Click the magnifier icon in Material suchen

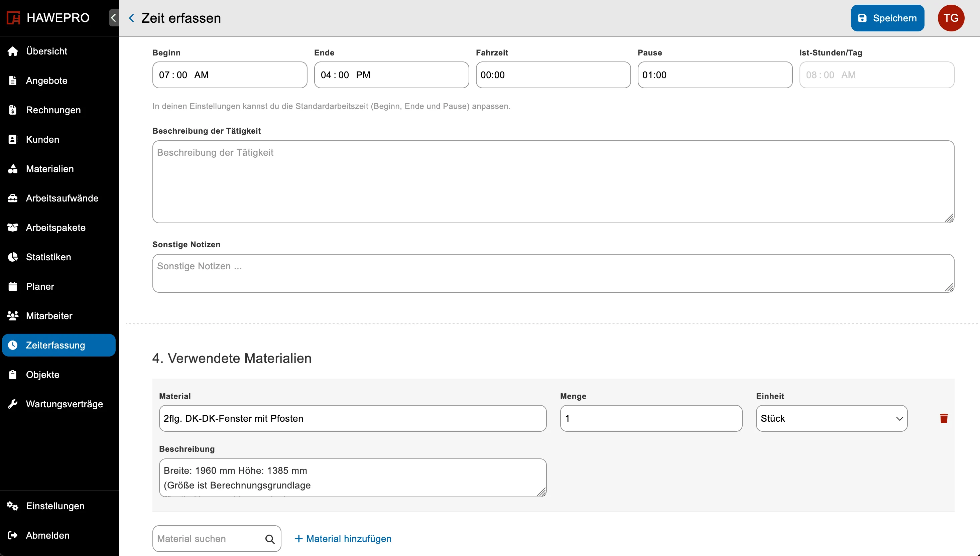coord(270,539)
